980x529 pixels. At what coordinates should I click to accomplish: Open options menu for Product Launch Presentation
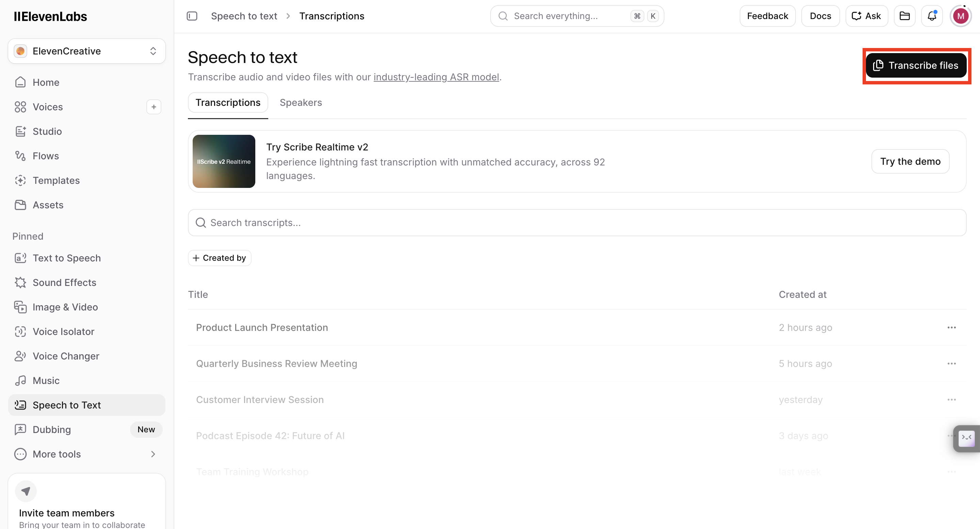[x=951, y=328]
